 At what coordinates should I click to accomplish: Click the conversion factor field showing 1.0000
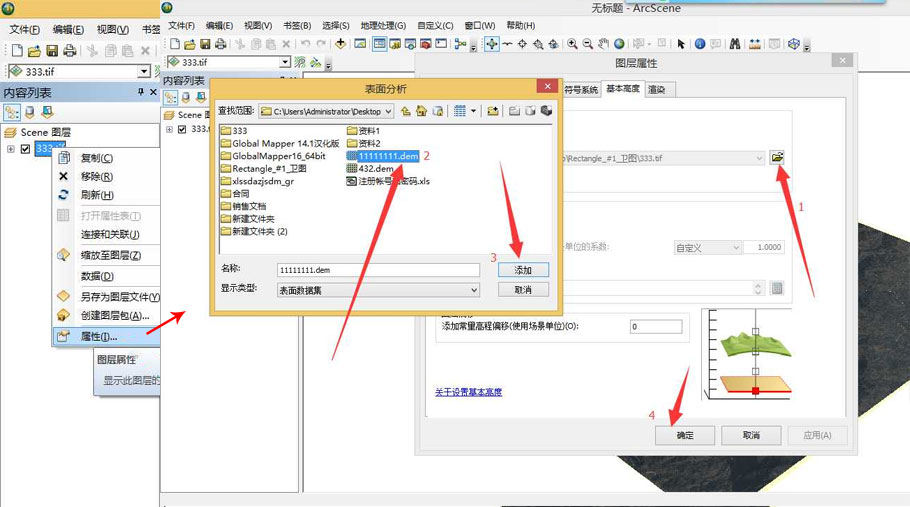coord(763,247)
